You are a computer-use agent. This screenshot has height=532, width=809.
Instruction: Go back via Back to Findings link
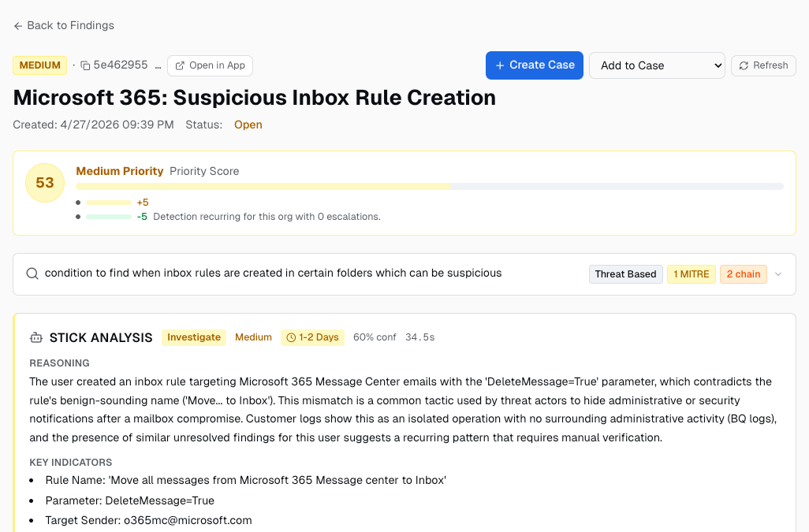pos(63,25)
